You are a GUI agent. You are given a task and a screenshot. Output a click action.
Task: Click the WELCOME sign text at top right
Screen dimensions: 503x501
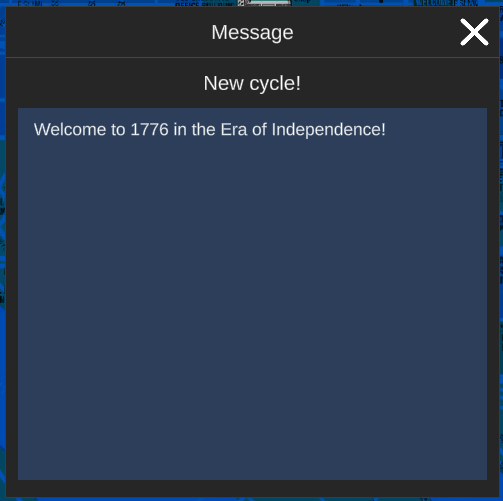click(x=446, y=3)
